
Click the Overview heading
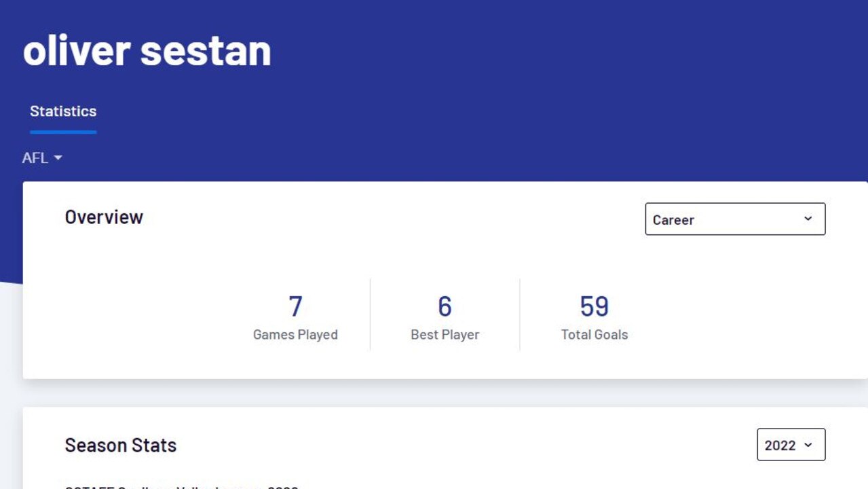(x=104, y=217)
